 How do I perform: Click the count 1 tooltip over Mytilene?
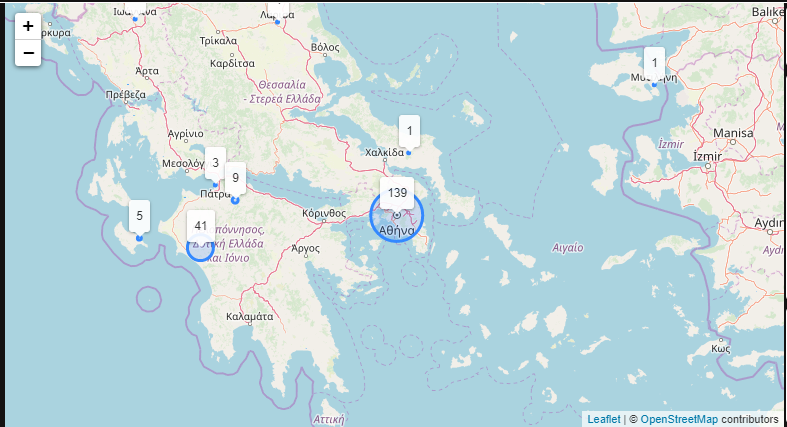(654, 63)
